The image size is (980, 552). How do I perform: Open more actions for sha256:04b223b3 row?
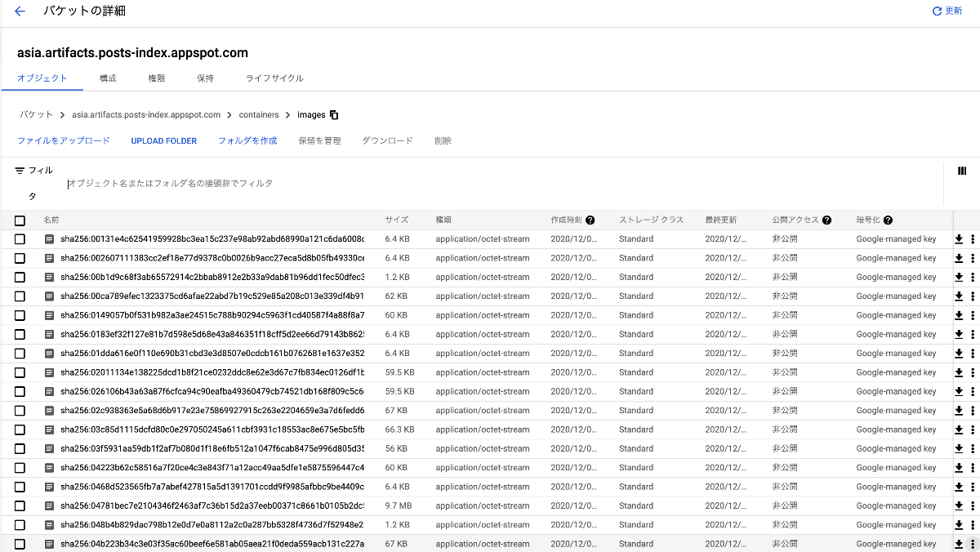pyautogui.click(x=973, y=544)
